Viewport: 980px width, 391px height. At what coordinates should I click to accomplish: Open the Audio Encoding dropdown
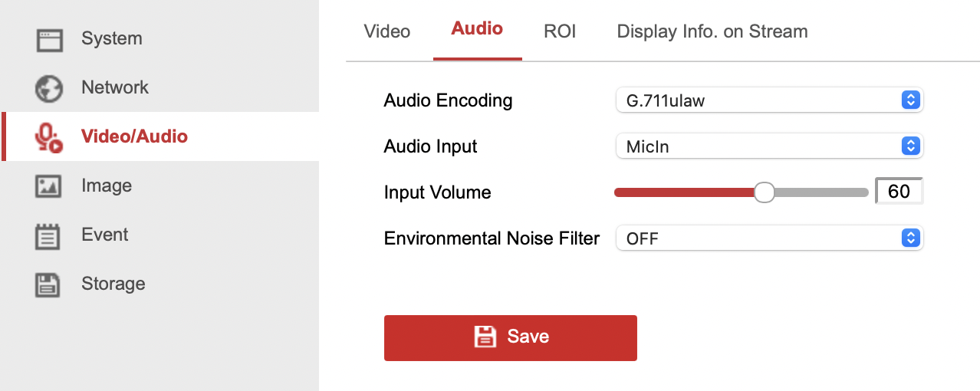tap(769, 100)
